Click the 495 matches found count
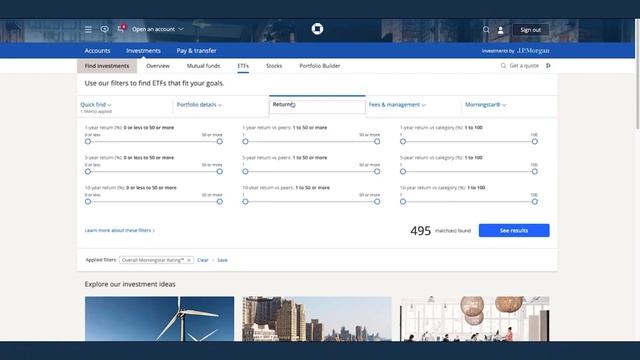The width and height of the screenshot is (640, 360). (440, 231)
